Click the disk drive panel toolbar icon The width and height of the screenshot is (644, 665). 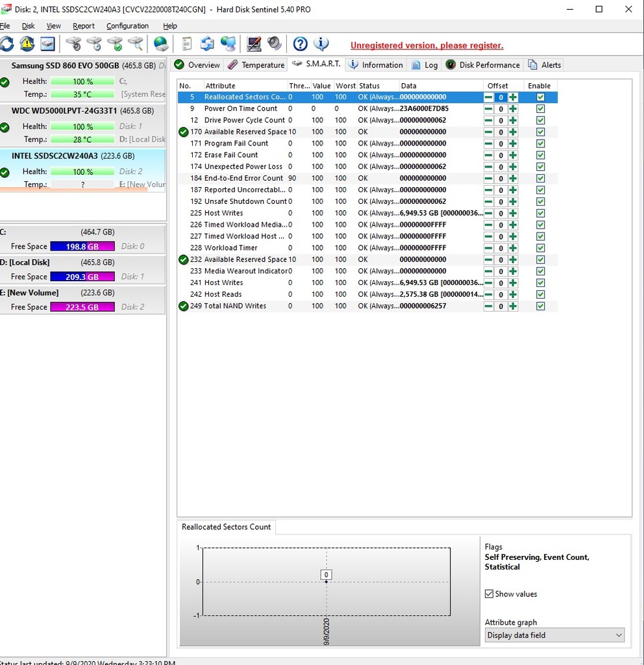click(x=47, y=44)
